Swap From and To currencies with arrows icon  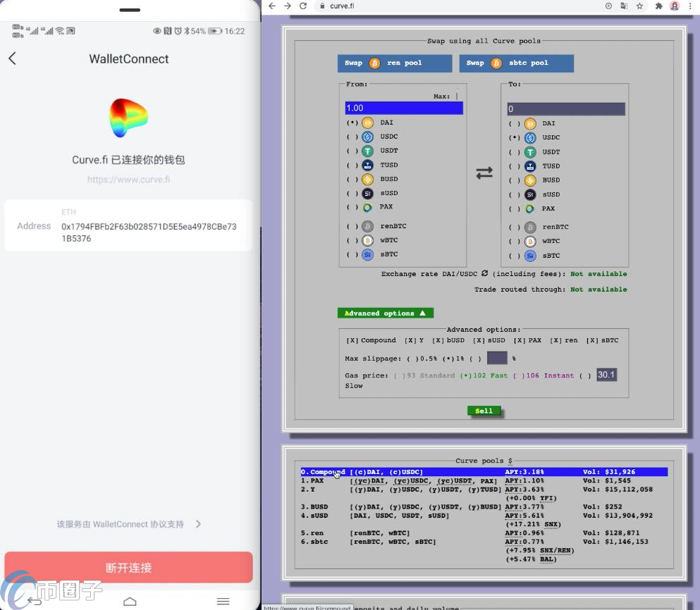click(484, 173)
